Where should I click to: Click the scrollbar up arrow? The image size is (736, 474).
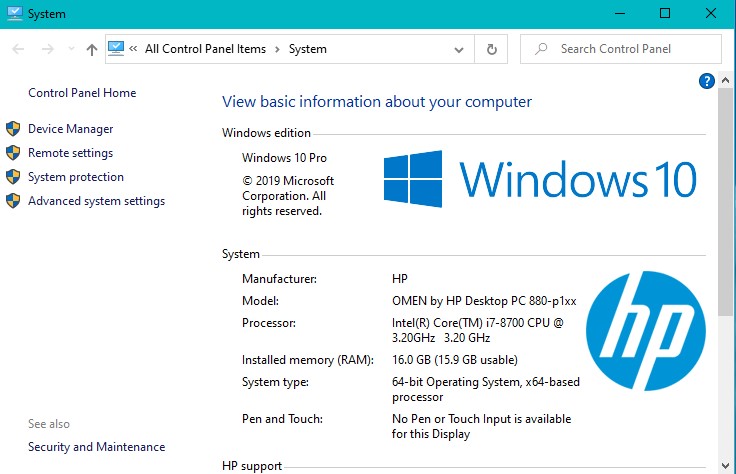725,80
